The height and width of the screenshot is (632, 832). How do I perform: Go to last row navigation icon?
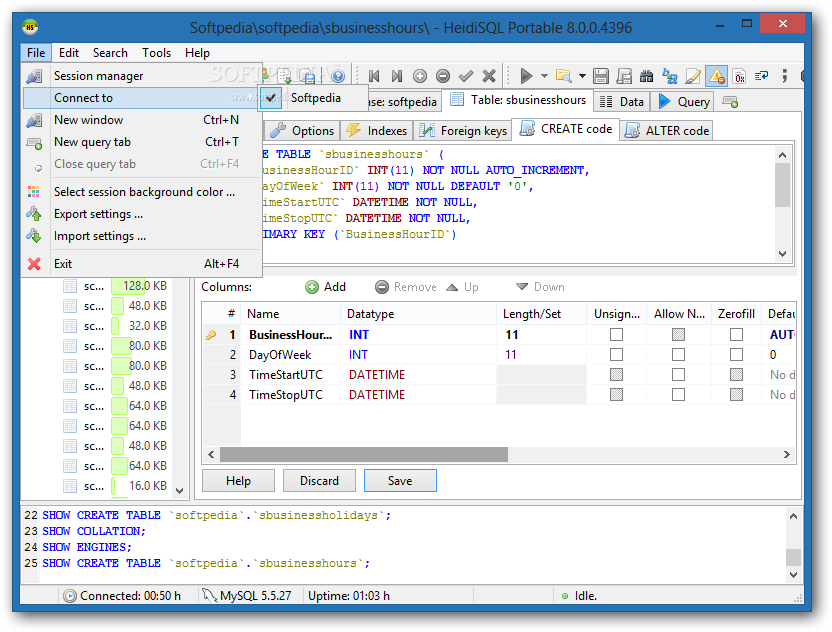[397, 76]
